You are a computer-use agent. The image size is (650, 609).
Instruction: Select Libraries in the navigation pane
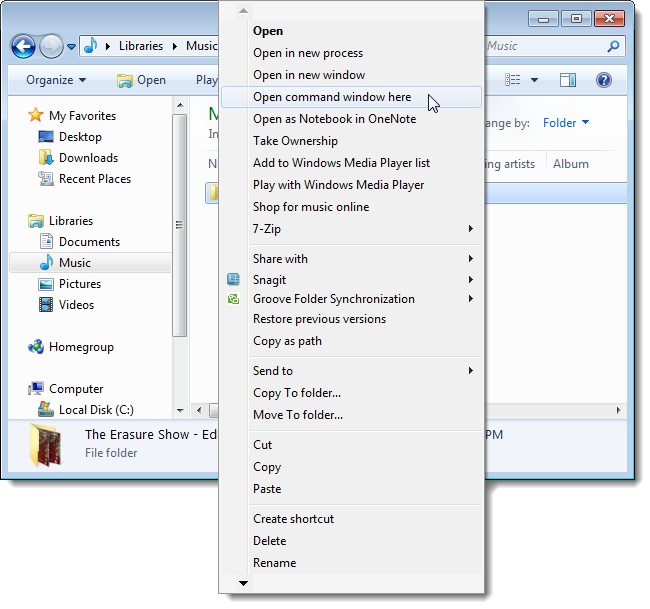pos(71,221)
